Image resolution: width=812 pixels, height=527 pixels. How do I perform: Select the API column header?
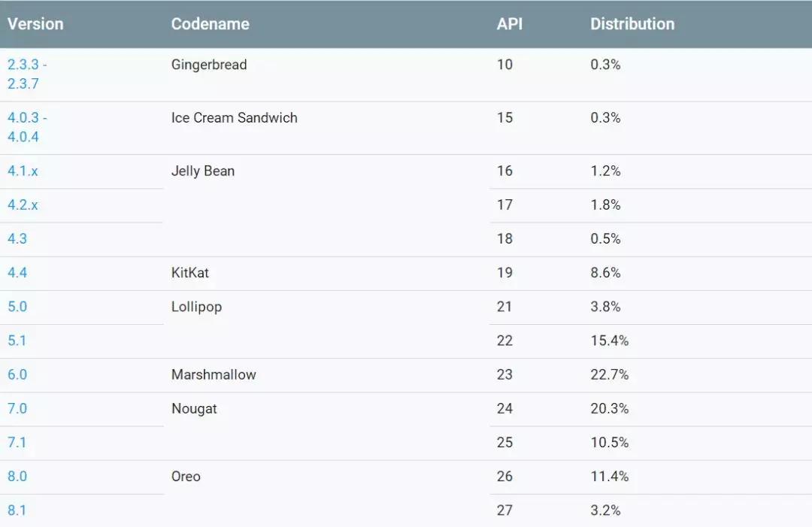pyautogui.click(x=508, y=23)
